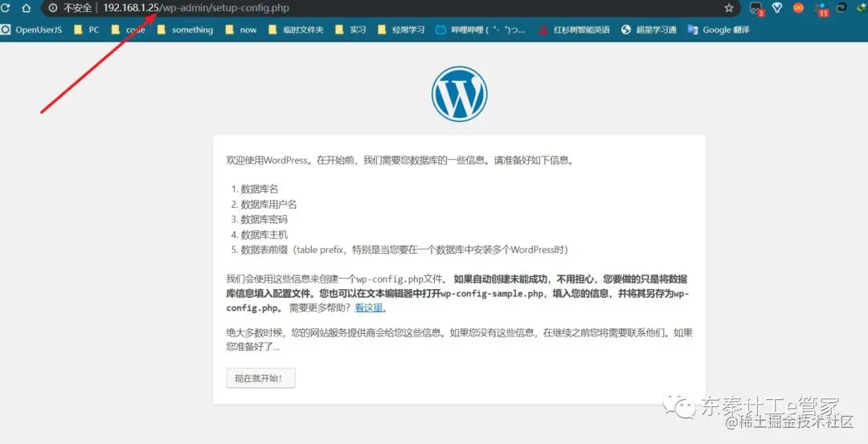Open the 实习 bookmark folder
Image resolution: width=868 pixels, height=444 pixels.
pos(350,30)
